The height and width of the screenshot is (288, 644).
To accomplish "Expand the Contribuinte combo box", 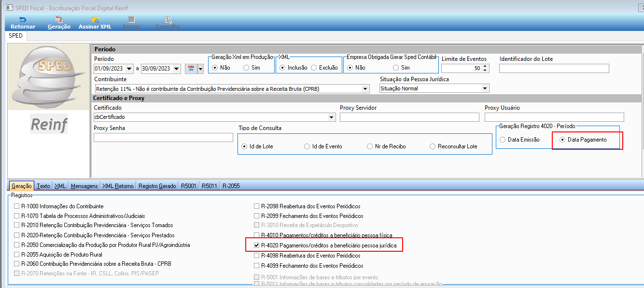I will click(365, 89).
